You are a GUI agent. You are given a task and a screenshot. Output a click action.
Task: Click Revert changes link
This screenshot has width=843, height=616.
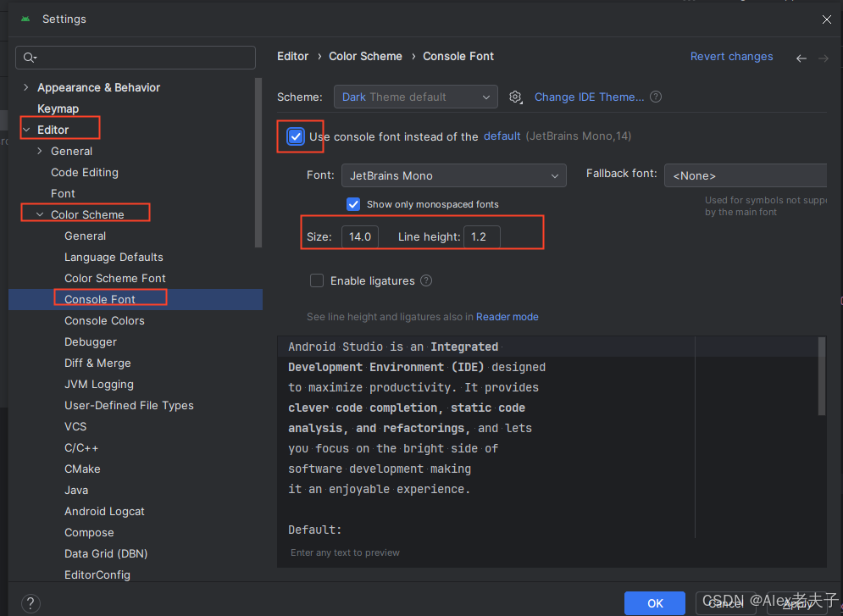(731, 57)
